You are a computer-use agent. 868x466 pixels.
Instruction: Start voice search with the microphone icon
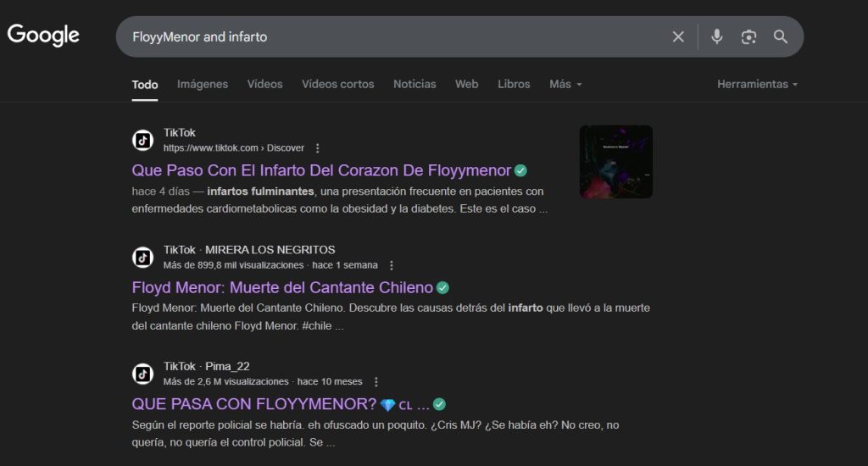point(717,37)
